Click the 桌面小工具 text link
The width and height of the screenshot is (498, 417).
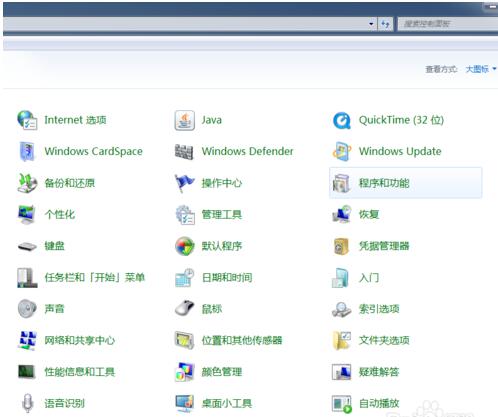pos(227,403)
